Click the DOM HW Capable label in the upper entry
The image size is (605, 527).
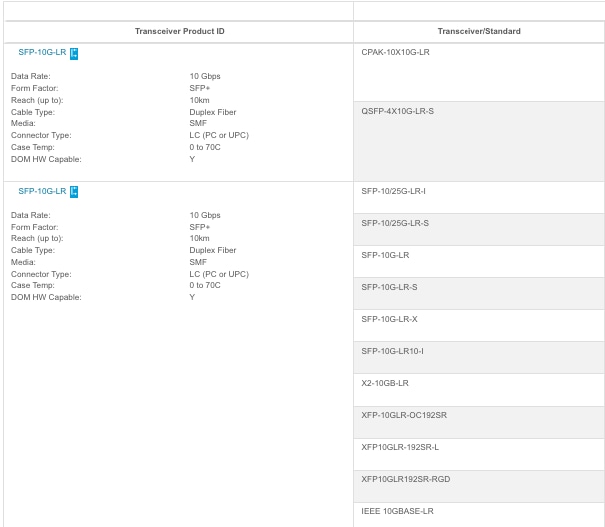(x=46, y=159)
